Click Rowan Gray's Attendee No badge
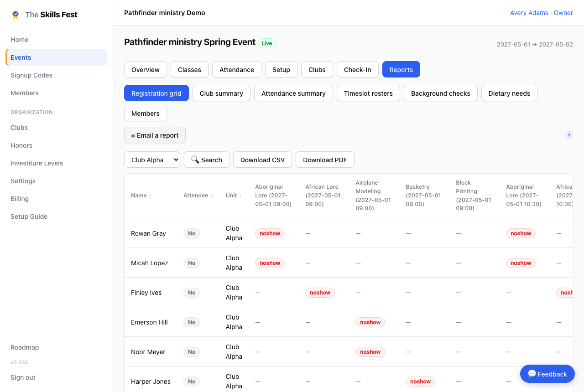Viewport: 584px width, 392px height. coord(192,233)
